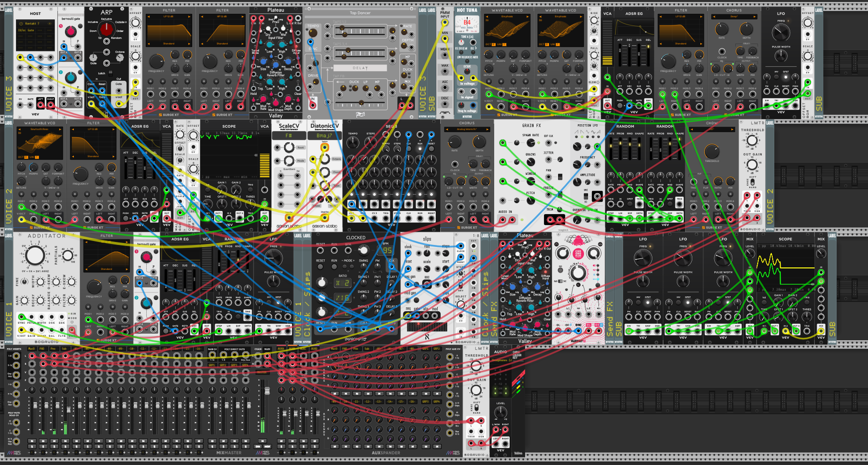This screenshot has width=868, height=465.
Task: Click the PAD track label in MixMaster
Action: pyautogui.click(x=42, y=349)
